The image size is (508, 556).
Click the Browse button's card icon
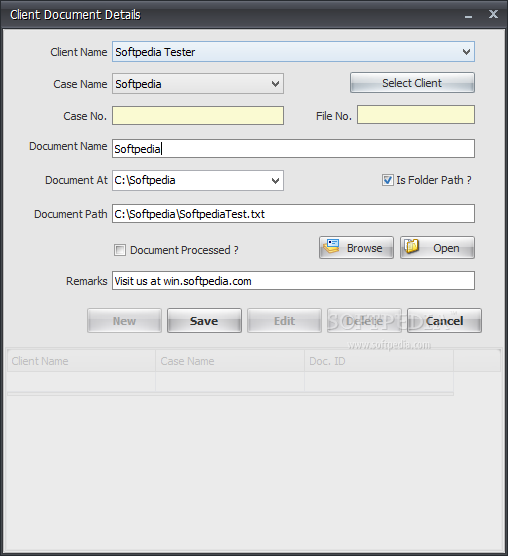pyautogui.click(x=331, y=246)
